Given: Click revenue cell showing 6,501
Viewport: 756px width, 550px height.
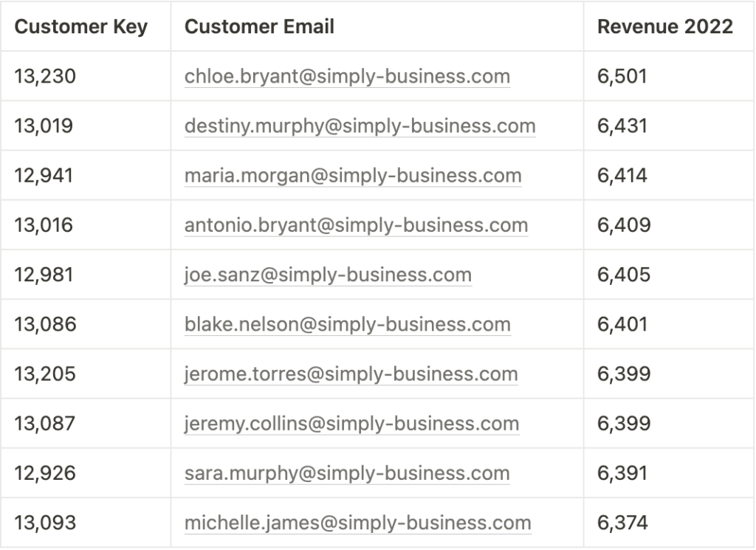Looking at the screenshot, I should [669, 76].
